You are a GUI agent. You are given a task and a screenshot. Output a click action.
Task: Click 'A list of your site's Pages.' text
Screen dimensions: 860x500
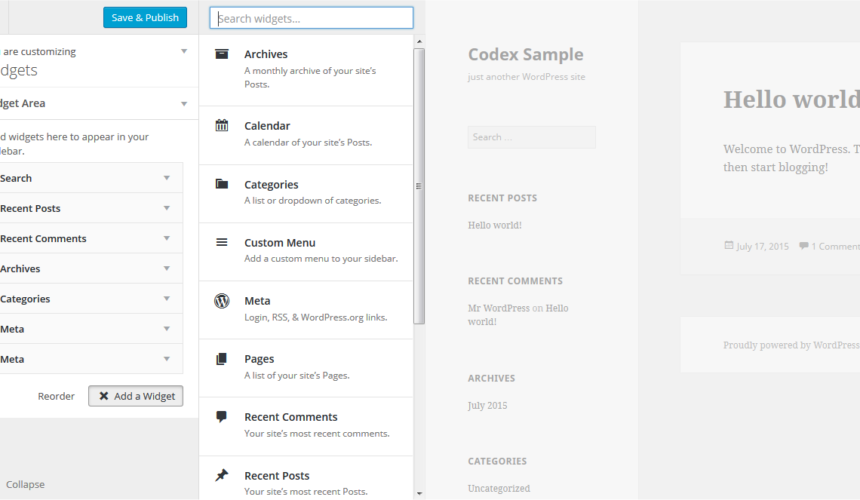pos(297,375)
